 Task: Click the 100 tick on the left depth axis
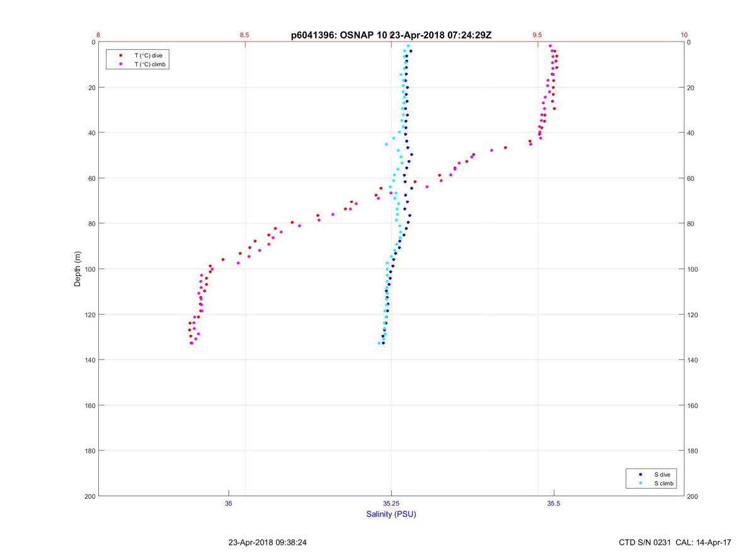point(89,269)
